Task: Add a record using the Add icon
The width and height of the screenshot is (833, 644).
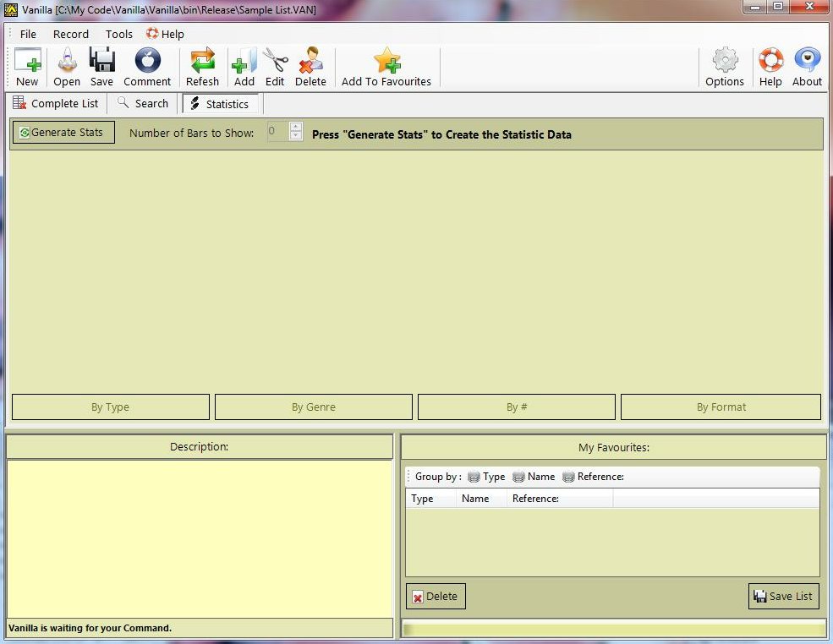Action: coord(244,62)
